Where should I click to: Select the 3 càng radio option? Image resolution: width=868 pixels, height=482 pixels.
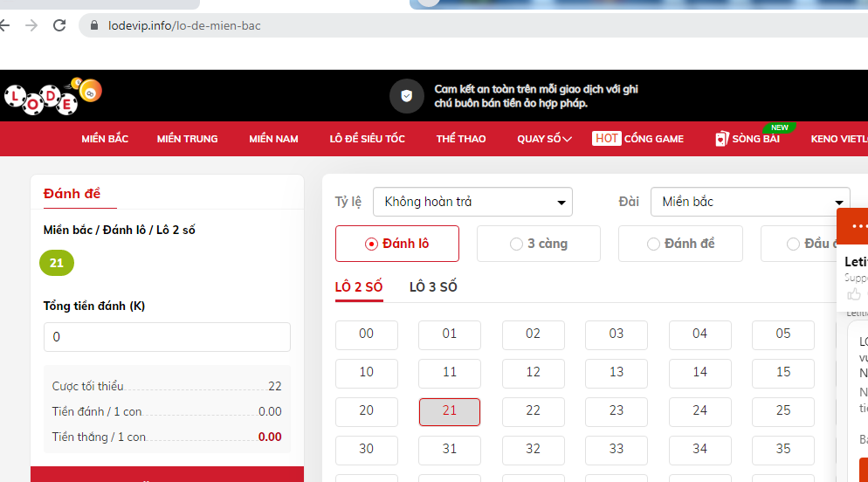[x=539, y=244]
